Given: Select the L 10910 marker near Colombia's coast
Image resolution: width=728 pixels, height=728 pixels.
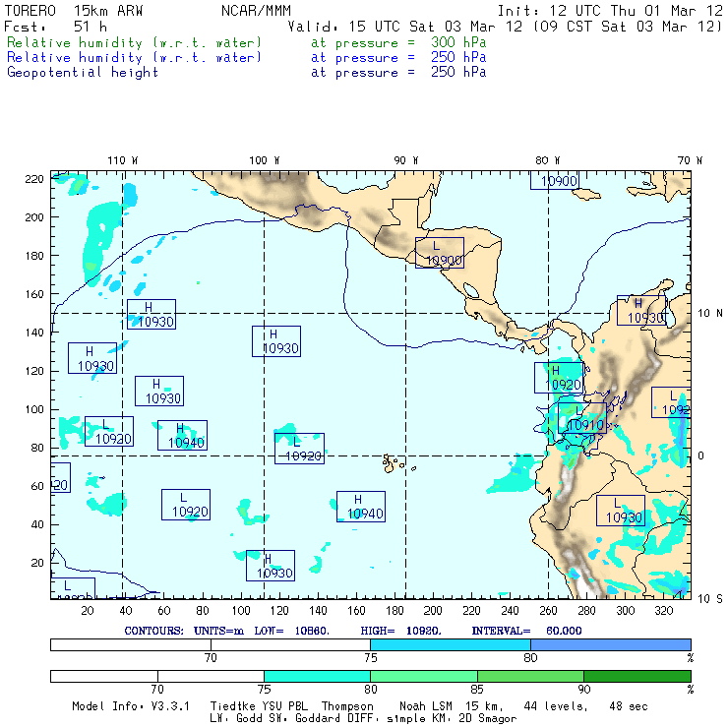Looking at the screenshot, I should 582,419.
